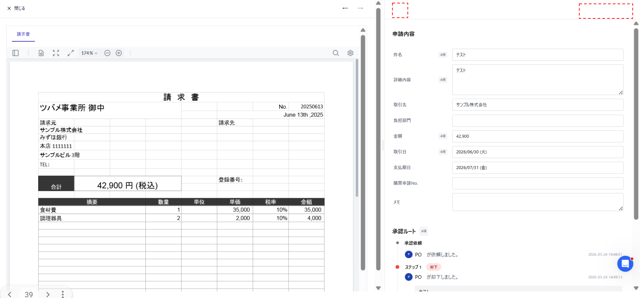Image resolution: width=644 pixels, height=298 pixels.
Task: Click the 詳細内容 text area
Action: 537,79
